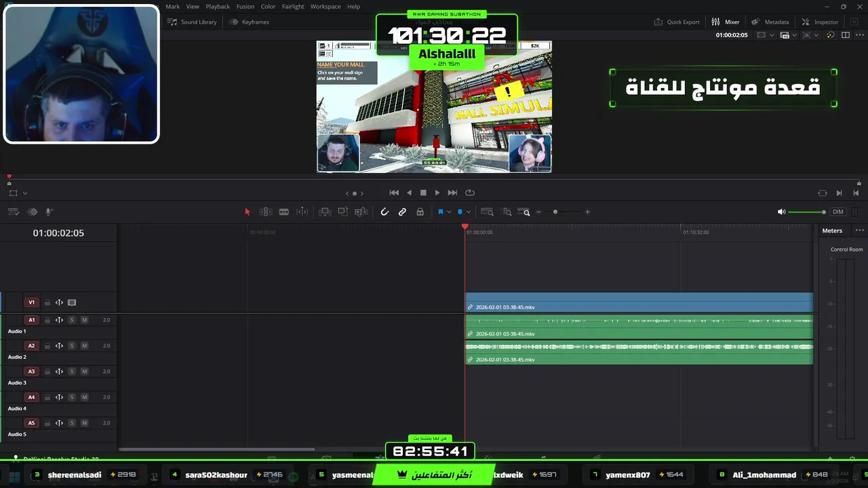Open viewer three-dot options menu
Viewport: 868px width, 488px height.
859,35
